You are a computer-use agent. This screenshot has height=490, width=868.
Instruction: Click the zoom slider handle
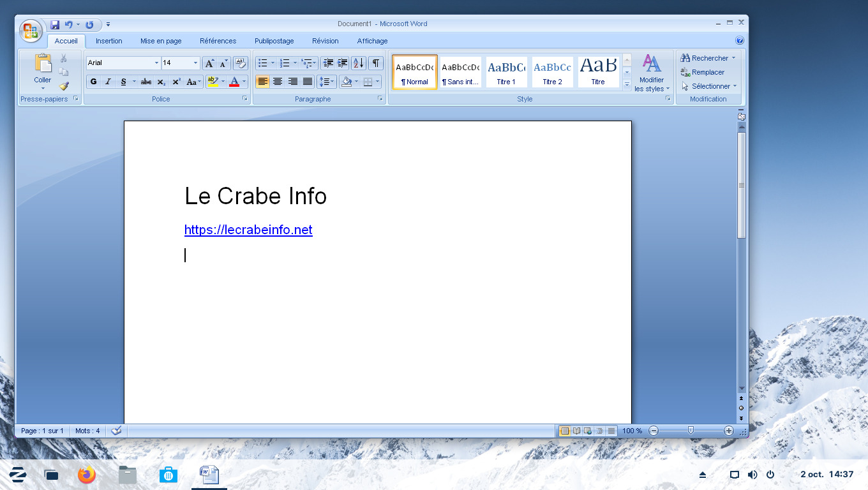(691, 431)
